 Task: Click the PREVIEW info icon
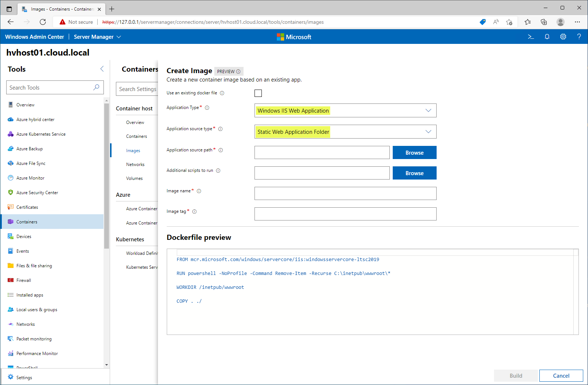pos(238,71)
